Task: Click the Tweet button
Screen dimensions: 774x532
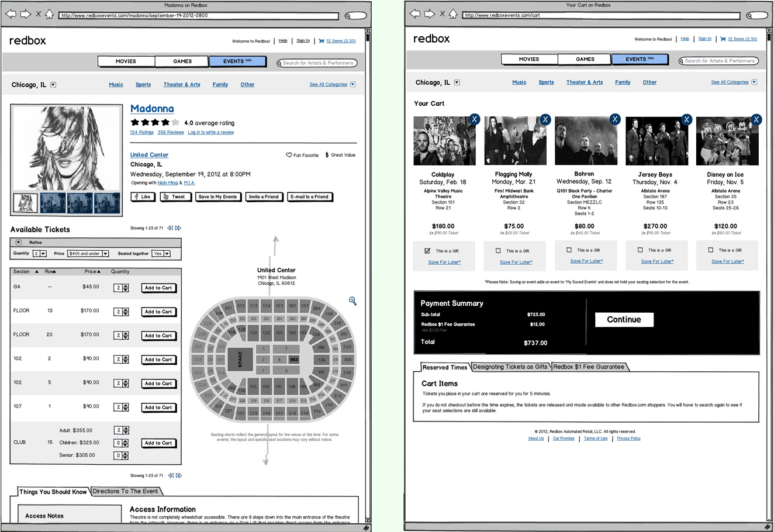Action: [175, 197]
